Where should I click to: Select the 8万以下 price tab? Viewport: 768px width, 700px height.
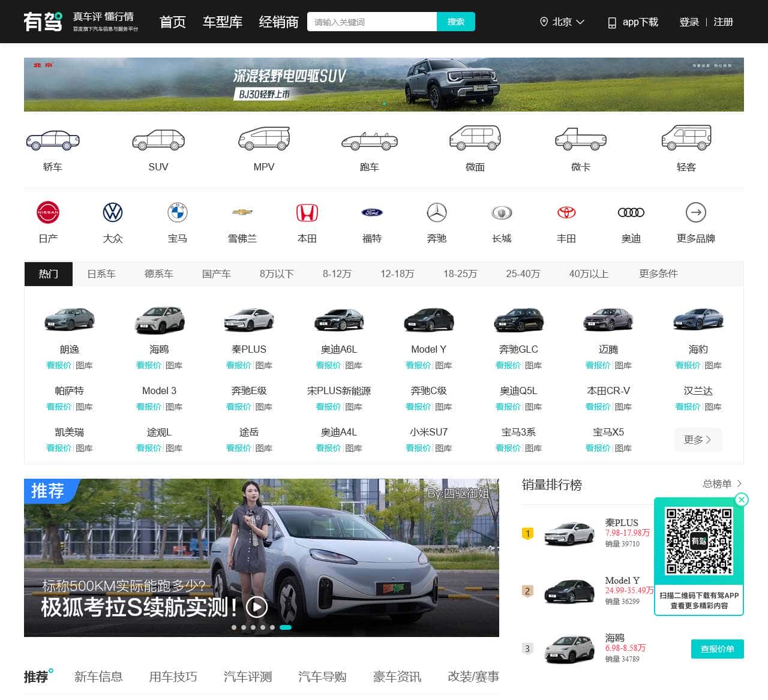(277, 274)
